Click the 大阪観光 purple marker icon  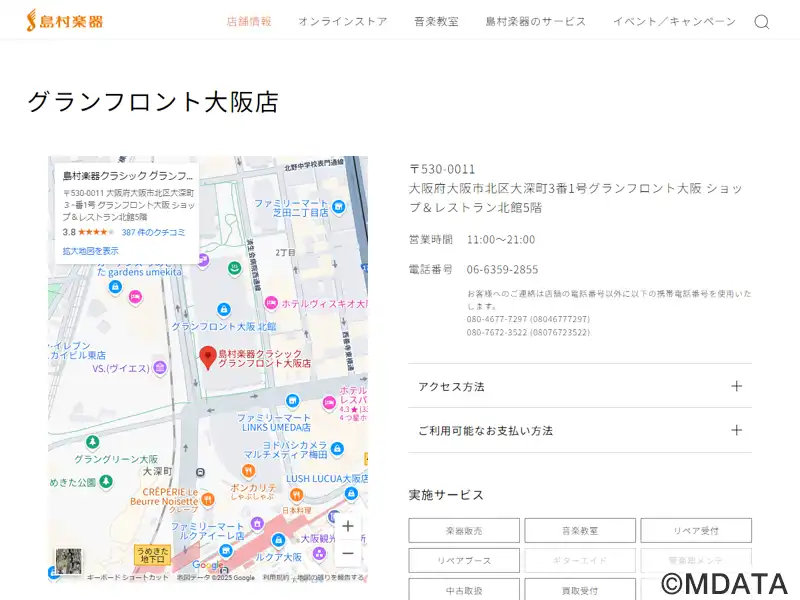[x=319, y=553]
